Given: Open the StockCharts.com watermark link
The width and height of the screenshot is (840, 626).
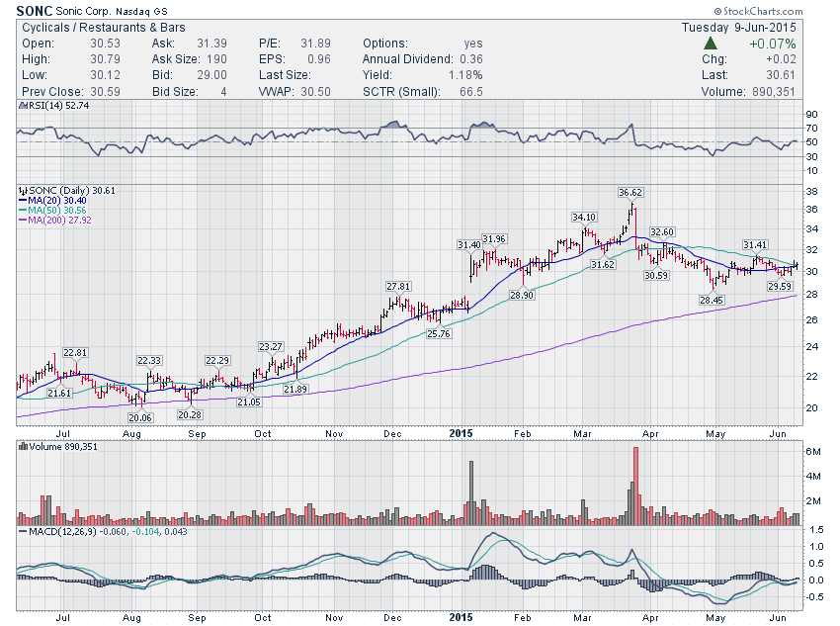Looking at the screenshot, I should (x=758, y=11).
